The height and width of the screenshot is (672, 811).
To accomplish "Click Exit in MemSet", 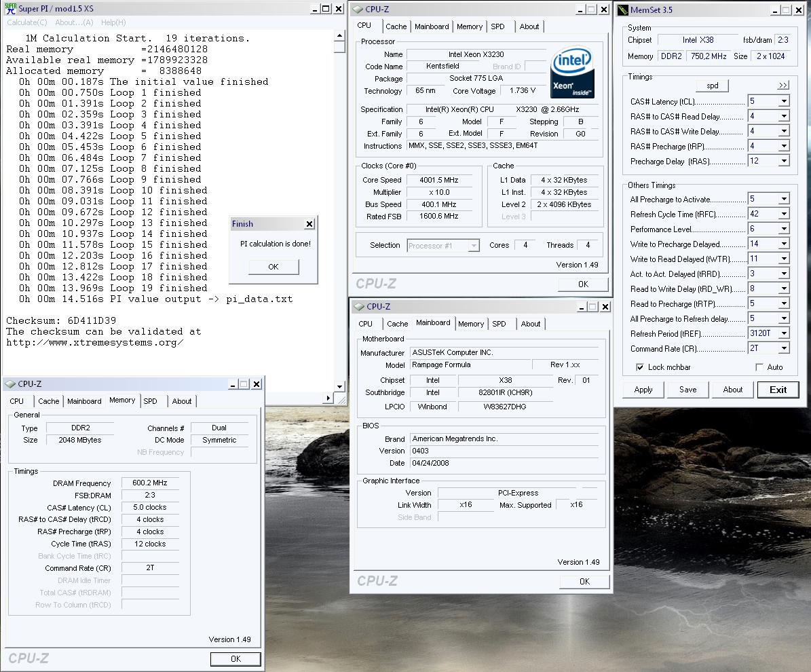I will pos(778,390).
